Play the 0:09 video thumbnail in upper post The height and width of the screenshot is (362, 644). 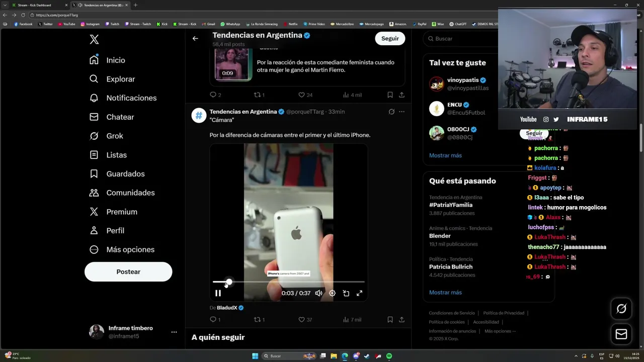pyautogui.click(x=233, y=64)
